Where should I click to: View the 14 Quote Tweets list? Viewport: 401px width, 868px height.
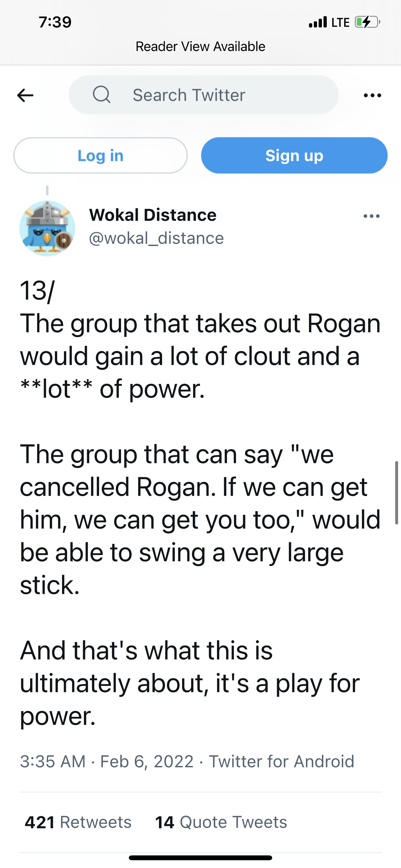point(221,822)
